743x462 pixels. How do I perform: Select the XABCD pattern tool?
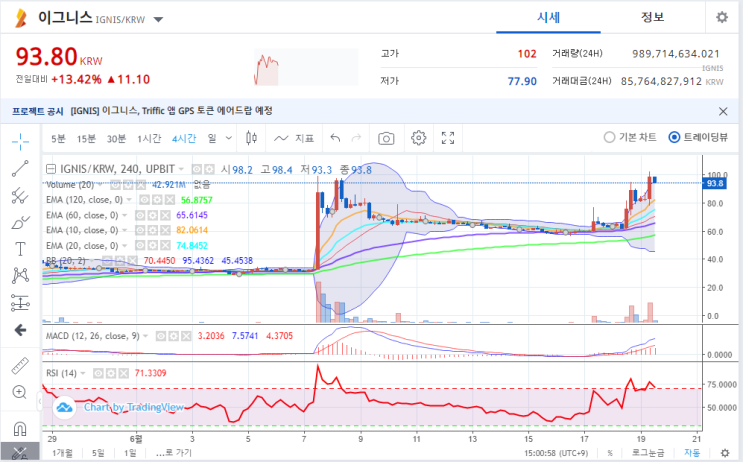20,275
